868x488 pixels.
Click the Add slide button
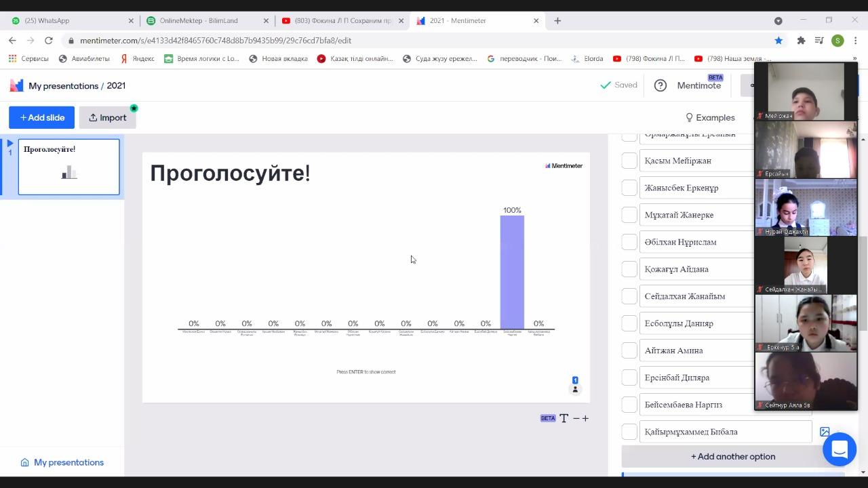click(x=41, y=117)
